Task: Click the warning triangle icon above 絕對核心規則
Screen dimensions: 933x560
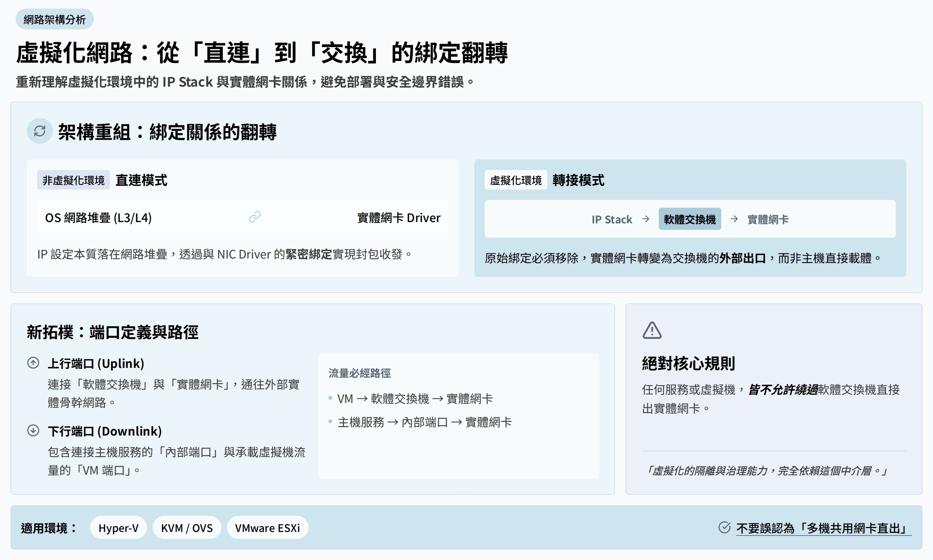Action: pyautogui.click(x=652, y=331)
